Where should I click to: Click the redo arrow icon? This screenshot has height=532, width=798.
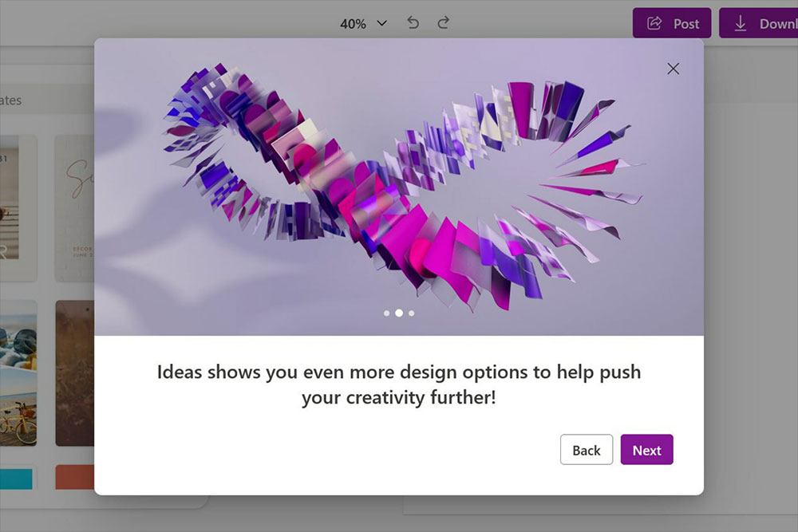(x=443, y=23)
